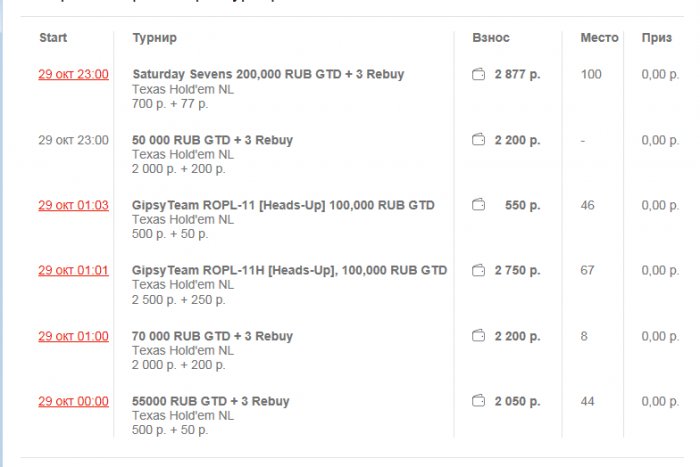Click wallet icon beside 2 050 р. buy-in
This screenshot has width=700, height=467.
(x=478, y=401)
